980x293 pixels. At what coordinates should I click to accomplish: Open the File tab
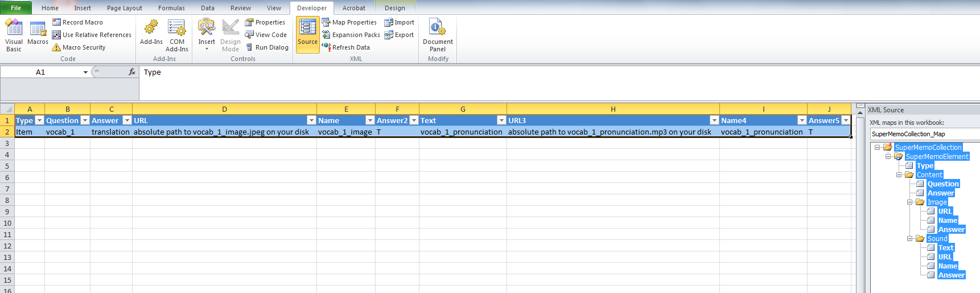(x=16, y=8)
